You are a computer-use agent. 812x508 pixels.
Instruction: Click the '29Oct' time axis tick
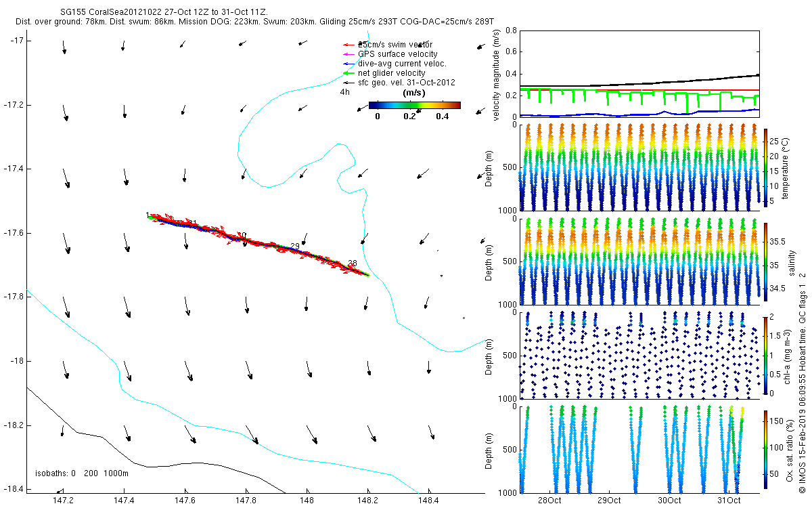609,501
